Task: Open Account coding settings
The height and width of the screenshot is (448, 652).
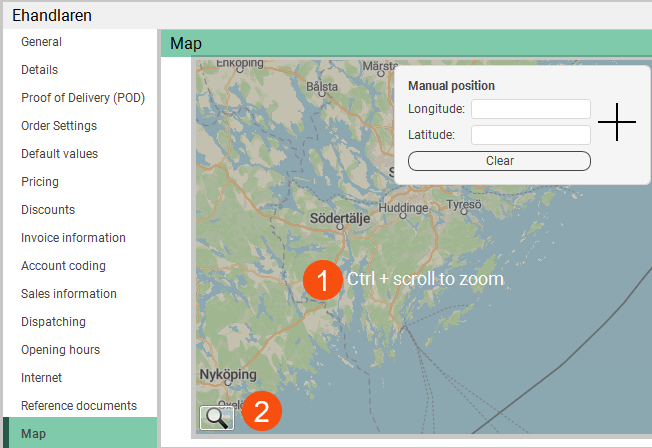Action: point(63,266)
